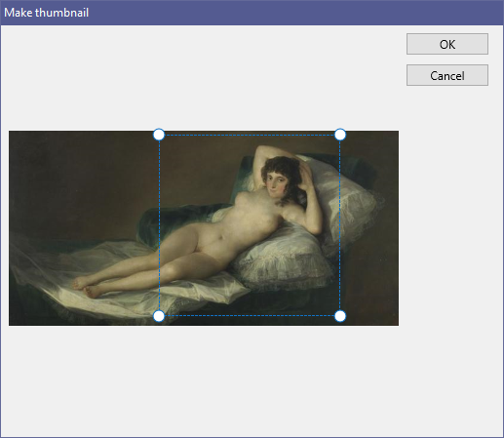The width and height of the screenshot is (504, 438).
Task: Click the left dashed edge of selection
Action: pos(159,225)
